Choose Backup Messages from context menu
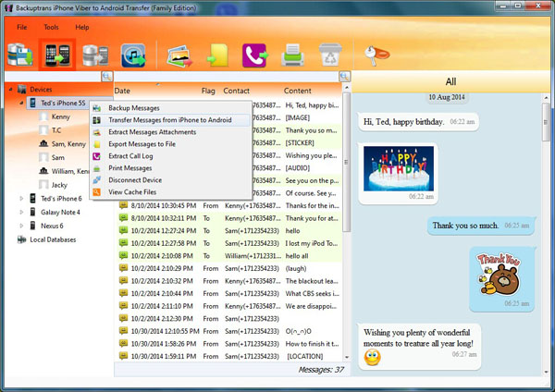 (x=170, y=108)
